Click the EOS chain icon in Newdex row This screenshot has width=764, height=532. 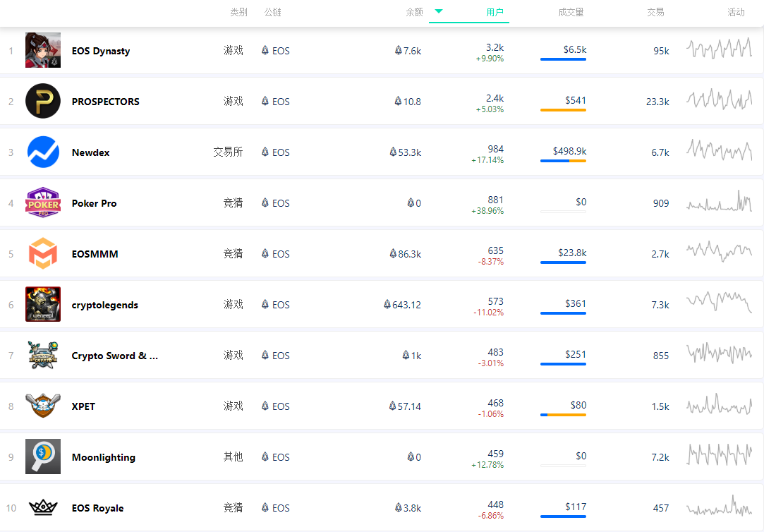tap(265, 152)
